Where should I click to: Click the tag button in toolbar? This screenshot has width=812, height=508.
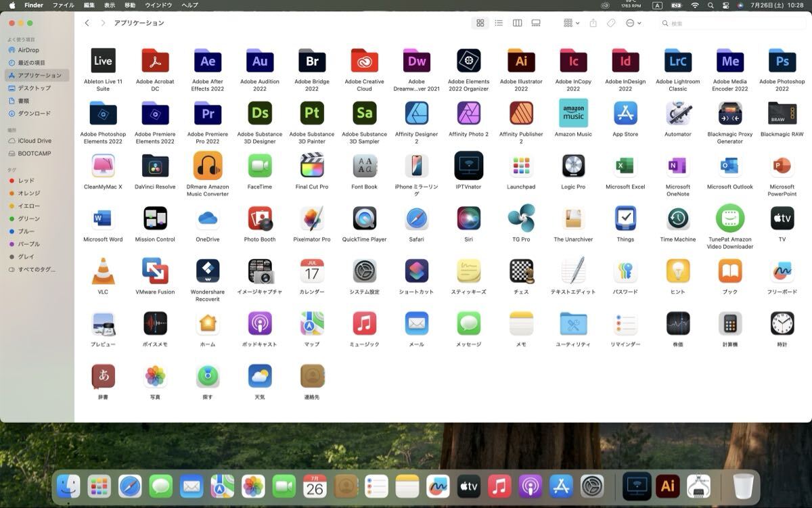(x=611, y=23)
